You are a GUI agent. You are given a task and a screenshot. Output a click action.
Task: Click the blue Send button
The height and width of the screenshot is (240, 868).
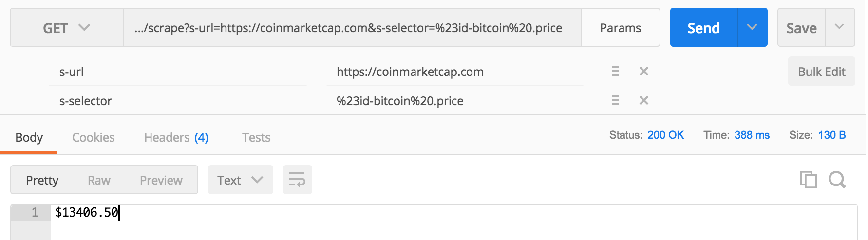703,28
